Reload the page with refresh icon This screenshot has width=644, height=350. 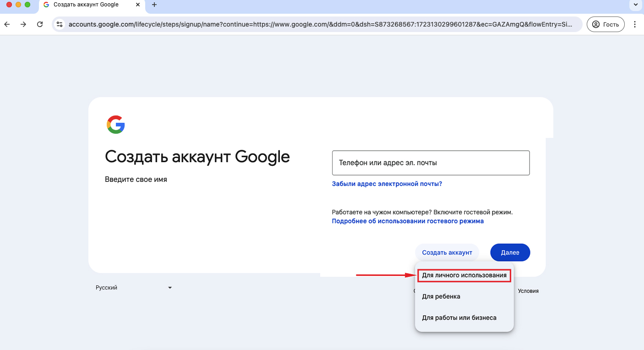coord(40,24)
